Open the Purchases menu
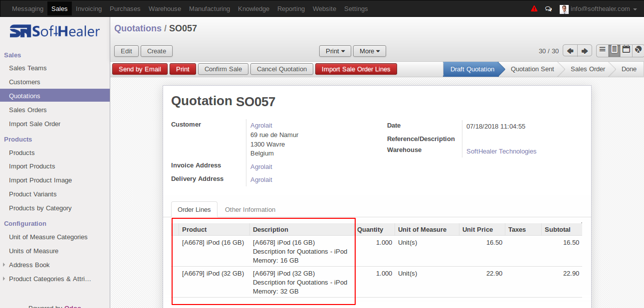 point(125,8)
